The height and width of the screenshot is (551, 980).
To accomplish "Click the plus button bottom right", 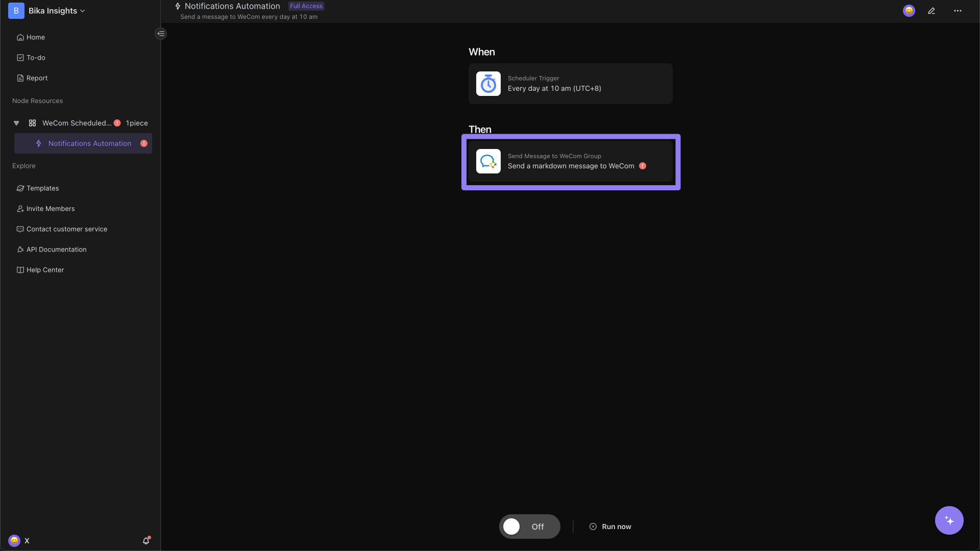I will (x=950, y=520).
